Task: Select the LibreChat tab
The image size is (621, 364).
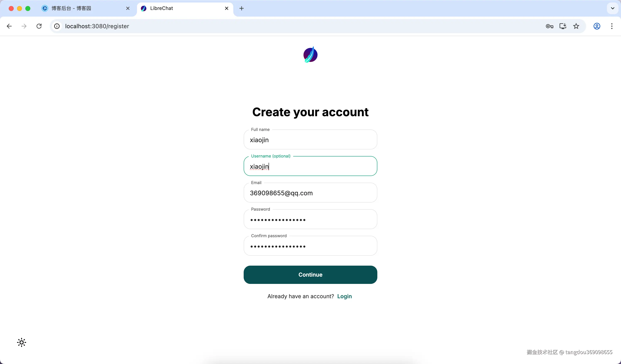Action: pos(182,8)
